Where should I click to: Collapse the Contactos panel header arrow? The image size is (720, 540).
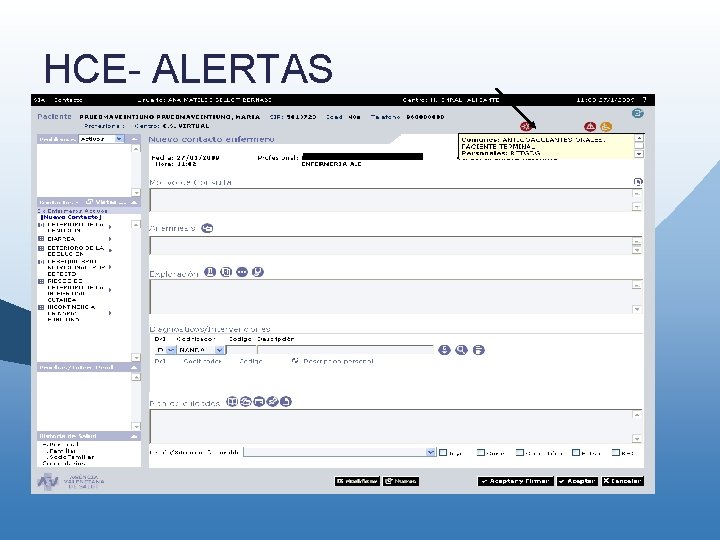[135, 202]
